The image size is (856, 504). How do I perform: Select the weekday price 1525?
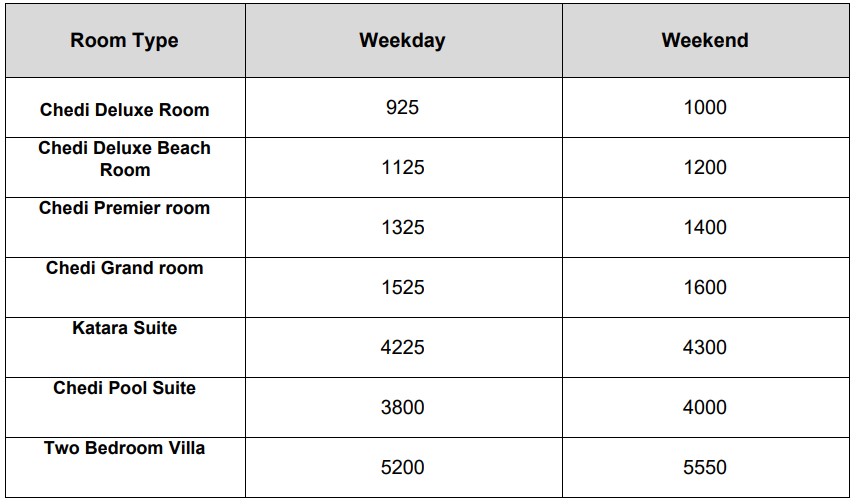click(x=402, y=288)
